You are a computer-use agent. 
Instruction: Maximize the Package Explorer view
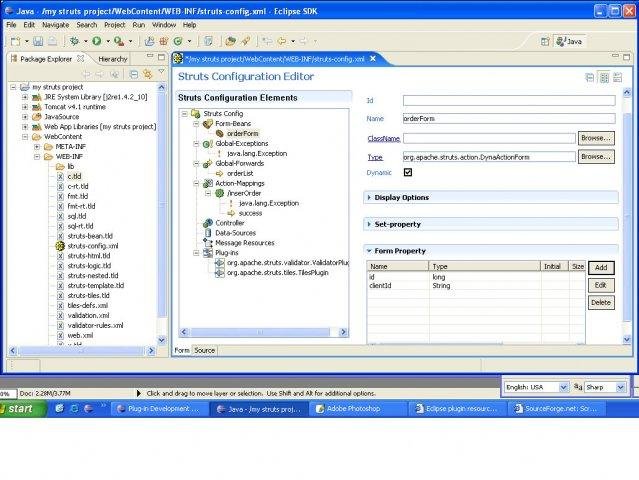[161, 57]
